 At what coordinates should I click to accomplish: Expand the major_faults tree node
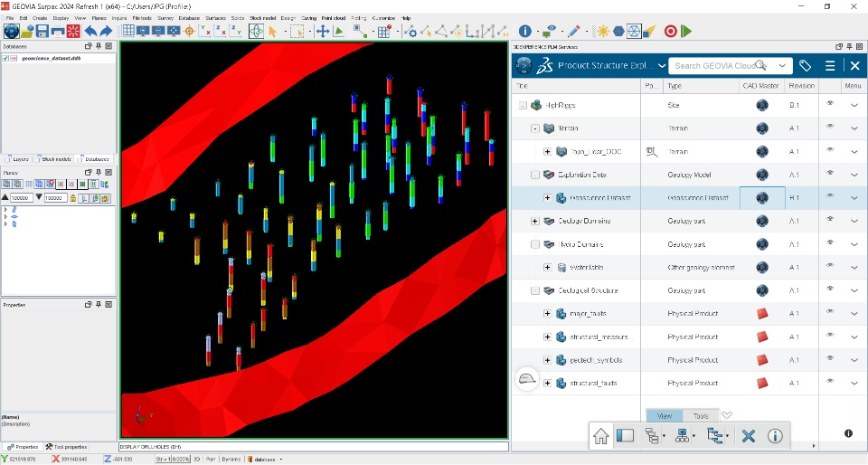click(547, 313)
